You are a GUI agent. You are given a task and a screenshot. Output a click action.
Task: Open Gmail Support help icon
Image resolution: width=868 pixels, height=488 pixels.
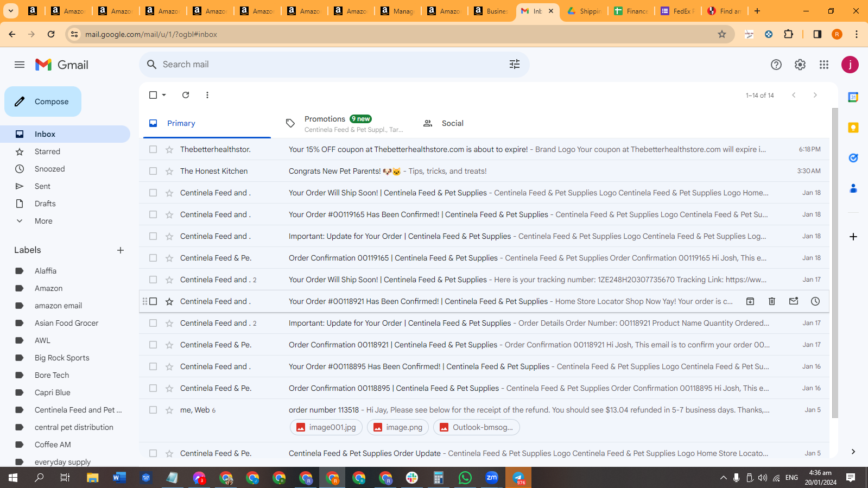(776, 65)
